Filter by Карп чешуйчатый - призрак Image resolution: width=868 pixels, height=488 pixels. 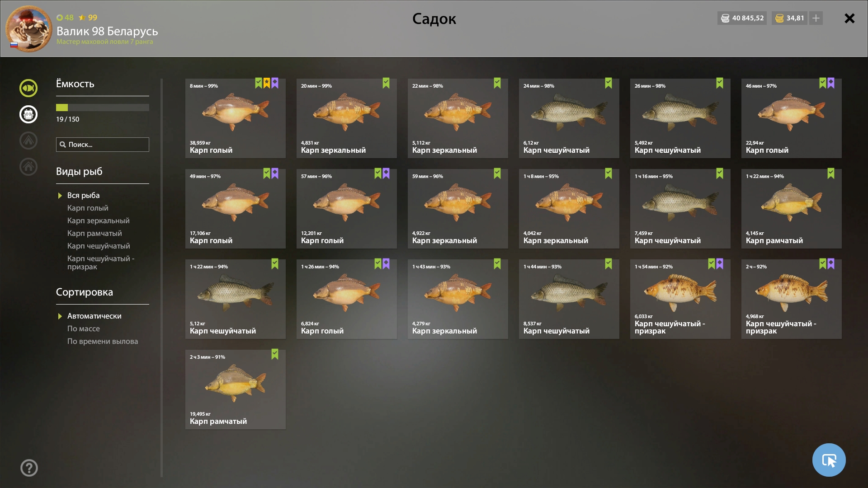(101, 263)
